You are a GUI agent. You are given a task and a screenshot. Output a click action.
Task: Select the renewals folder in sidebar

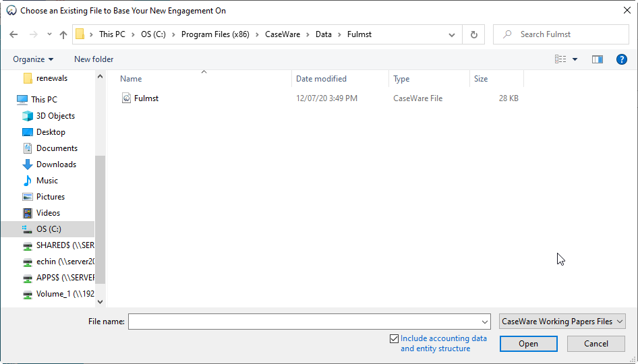[x=45, y=78]
